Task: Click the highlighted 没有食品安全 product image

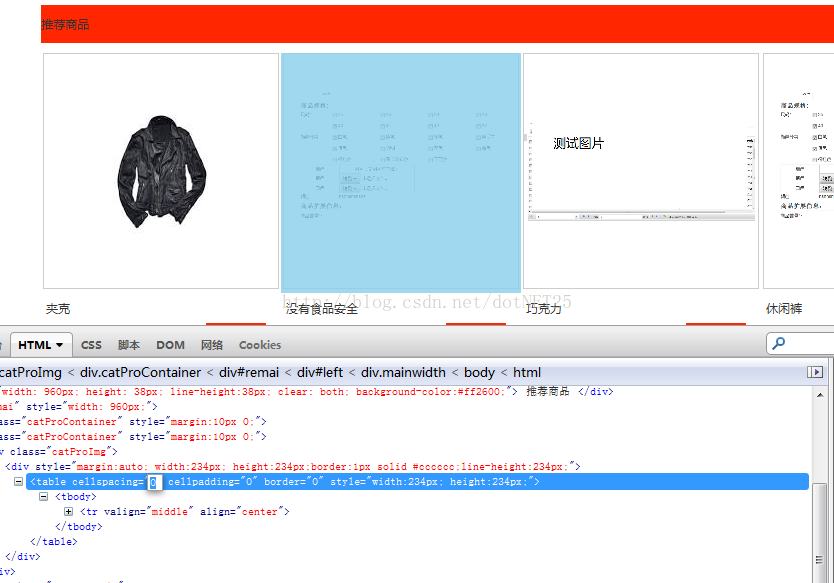Action: click(401, 171)
